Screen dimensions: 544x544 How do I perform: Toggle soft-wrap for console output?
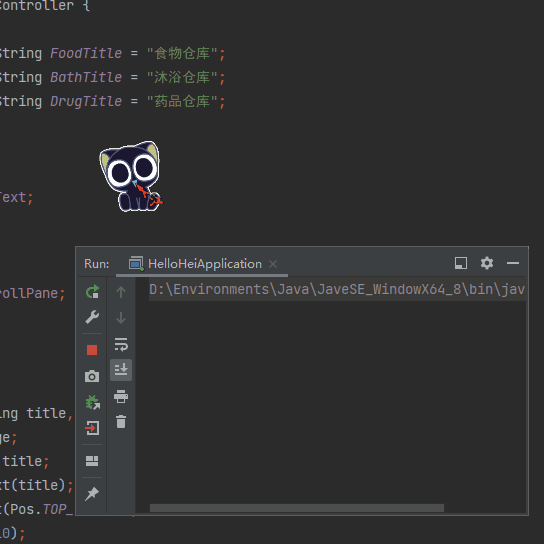(x=121, y=344)
